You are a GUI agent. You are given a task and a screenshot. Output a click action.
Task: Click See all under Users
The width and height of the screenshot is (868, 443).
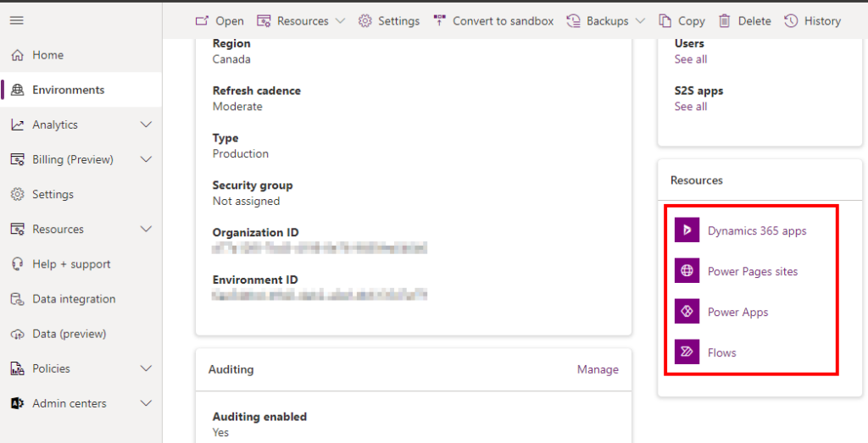[x=690, y=59]
